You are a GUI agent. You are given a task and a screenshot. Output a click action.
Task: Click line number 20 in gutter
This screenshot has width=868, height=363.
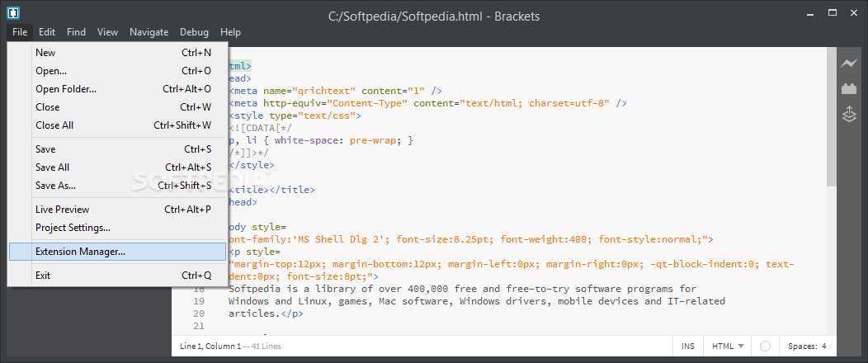pyautogui.click(x=200, y=313)
